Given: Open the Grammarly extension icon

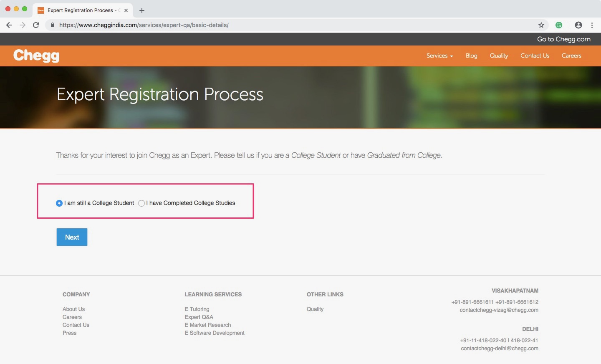Looking at the screenshot, I should (x=559, y=25).
